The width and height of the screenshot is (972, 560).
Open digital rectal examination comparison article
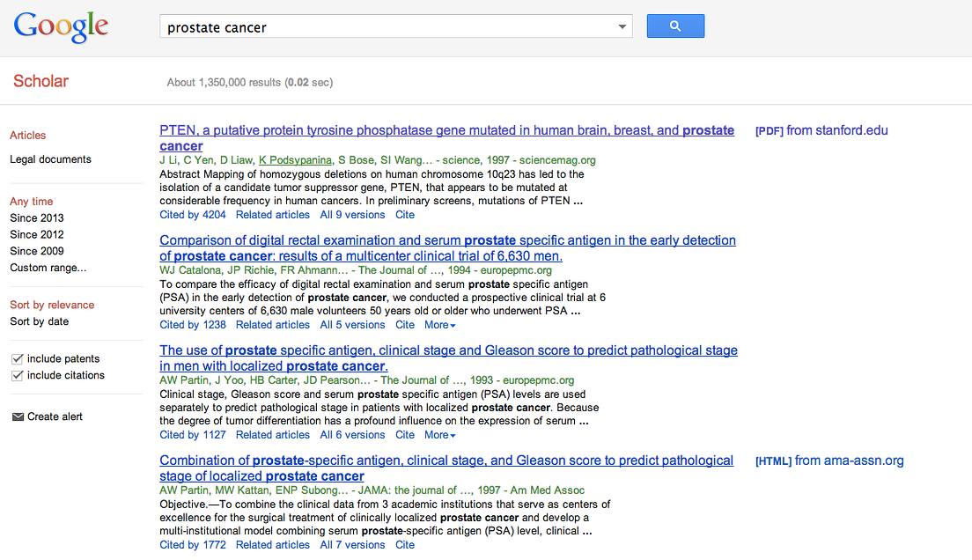447,248
